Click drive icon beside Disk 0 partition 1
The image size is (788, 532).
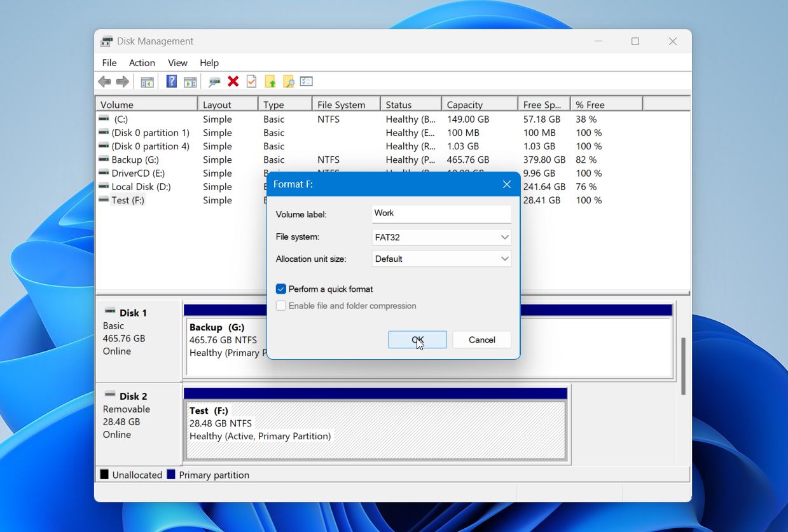click(x=104, y=132)
